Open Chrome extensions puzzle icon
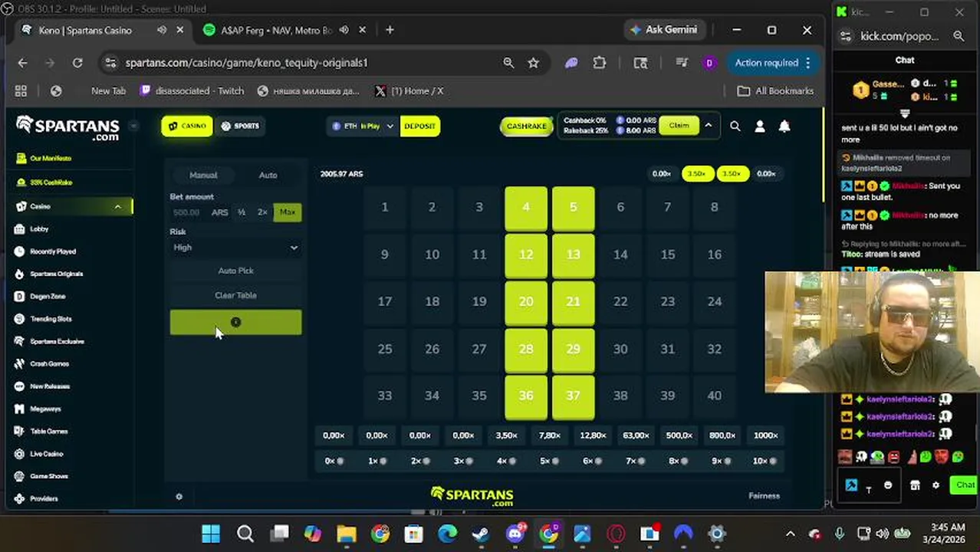980x552 pixels. (x=600, y=63)
